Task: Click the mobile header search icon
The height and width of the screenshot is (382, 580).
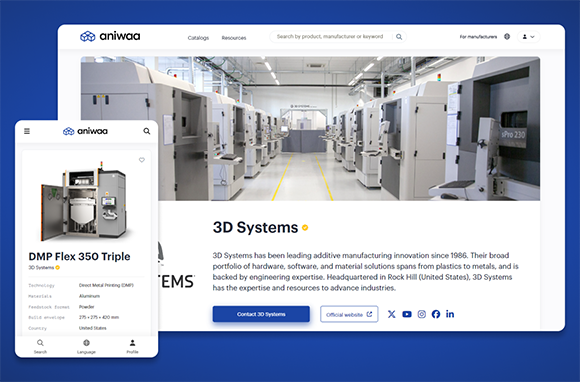Action: [147, 131]
